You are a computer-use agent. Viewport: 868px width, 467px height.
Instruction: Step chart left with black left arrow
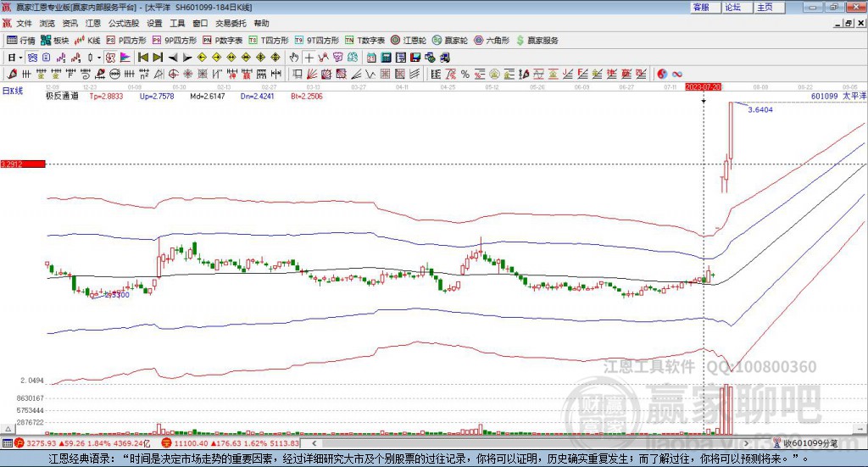coord(173,58)
